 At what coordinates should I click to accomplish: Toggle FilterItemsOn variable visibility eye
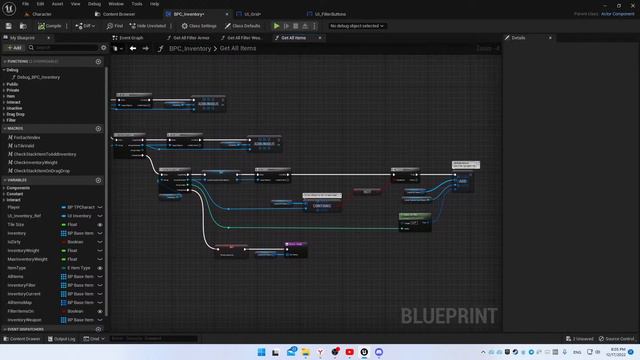[100, 311]
